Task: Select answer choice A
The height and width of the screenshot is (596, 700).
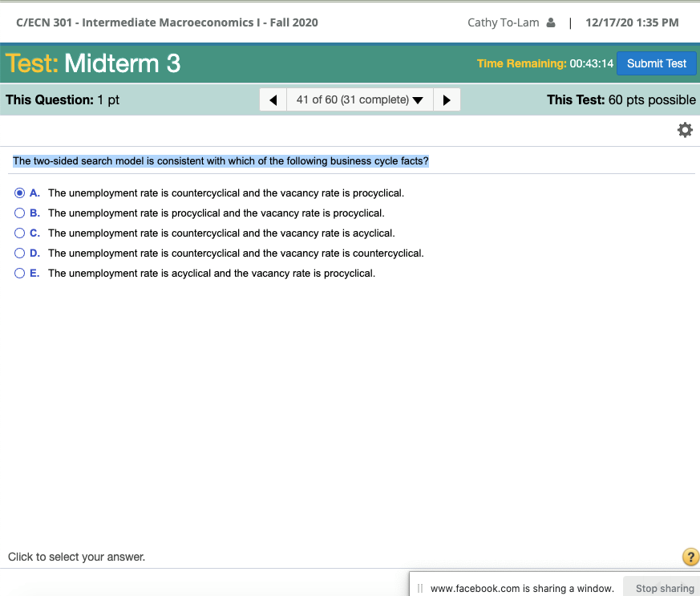Action: point(18,193)
